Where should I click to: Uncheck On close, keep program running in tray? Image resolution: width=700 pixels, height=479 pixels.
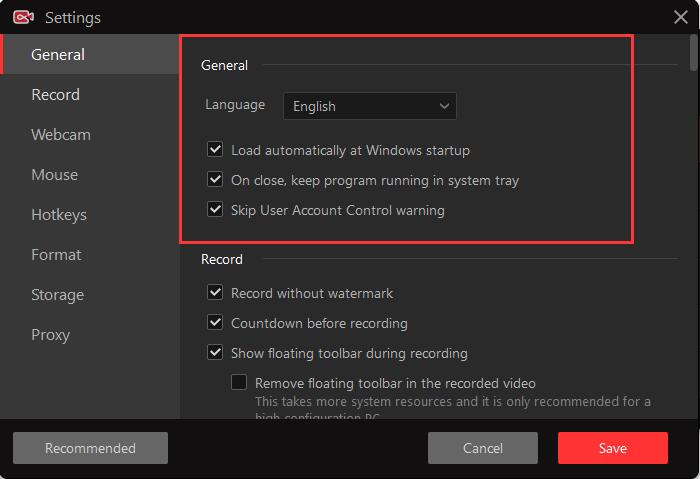coord(215,179)
